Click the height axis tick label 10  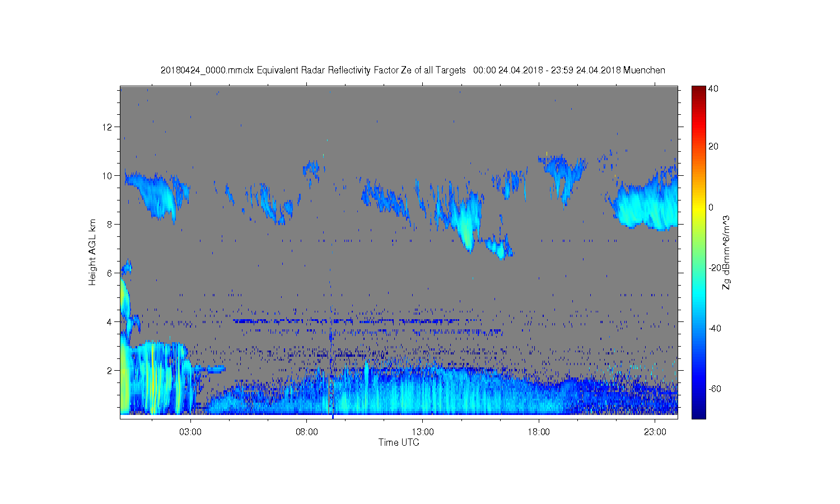[x=107, y=176]
